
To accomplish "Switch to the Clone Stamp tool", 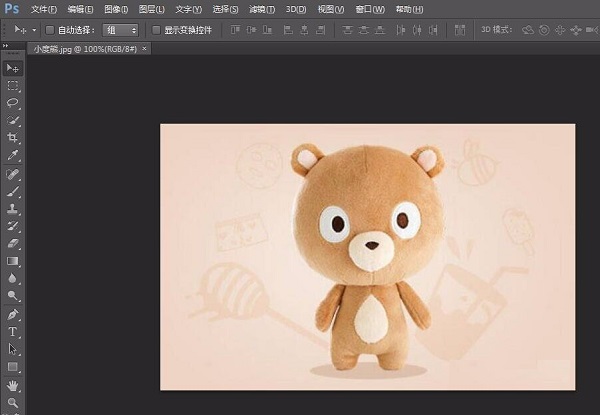I will [13, 208].
